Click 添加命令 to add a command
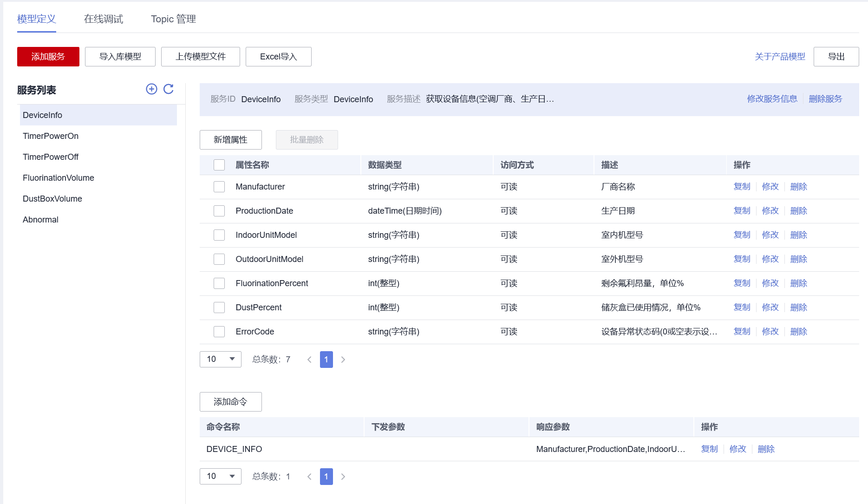868x504 pixels. 230,401
